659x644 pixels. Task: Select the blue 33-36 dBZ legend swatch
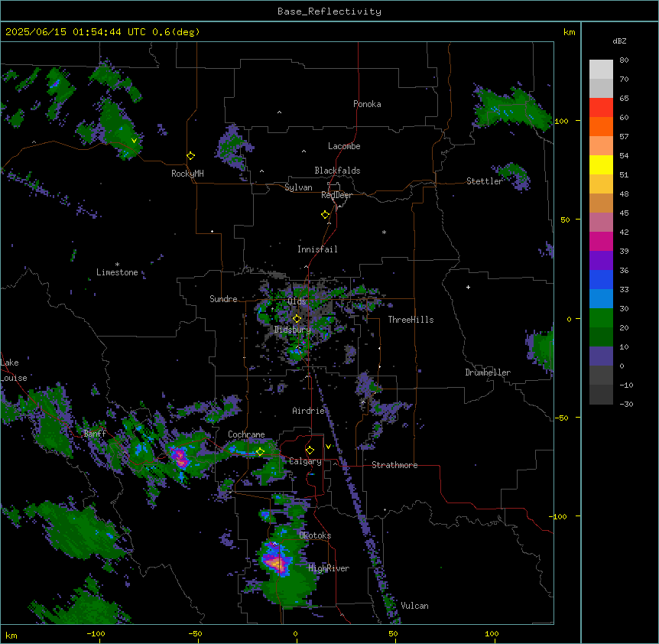point(601,279)
